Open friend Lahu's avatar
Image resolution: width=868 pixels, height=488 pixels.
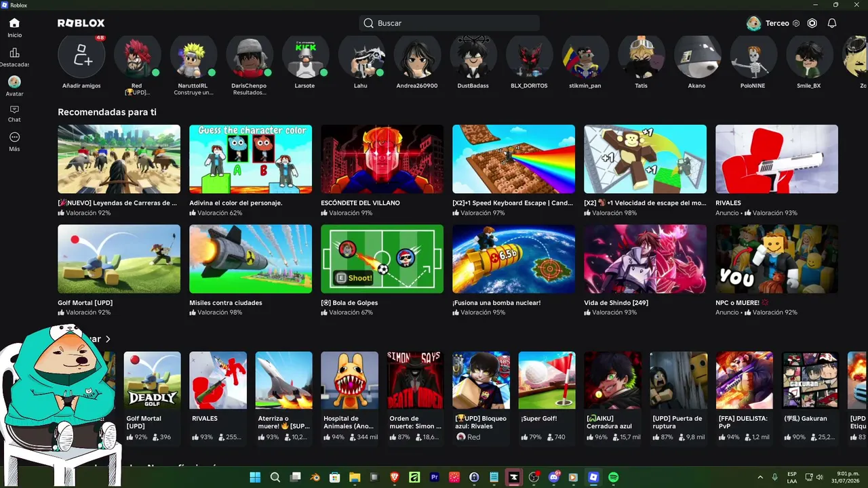(361, 56)
